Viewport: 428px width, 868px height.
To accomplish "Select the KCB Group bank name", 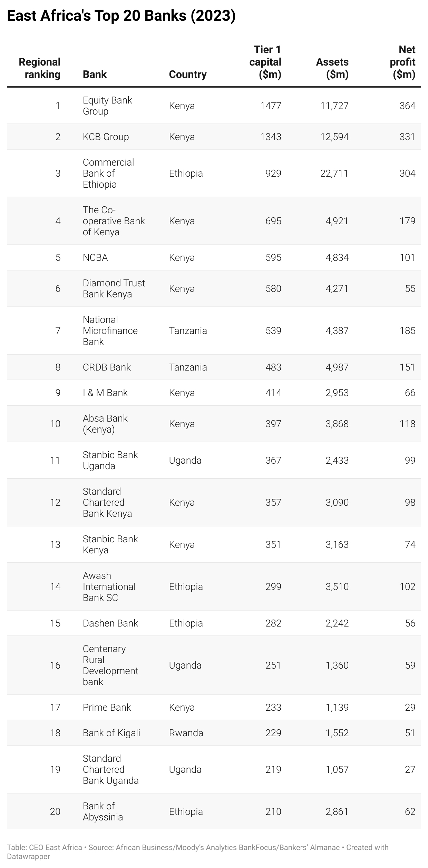I will point(106,137).
